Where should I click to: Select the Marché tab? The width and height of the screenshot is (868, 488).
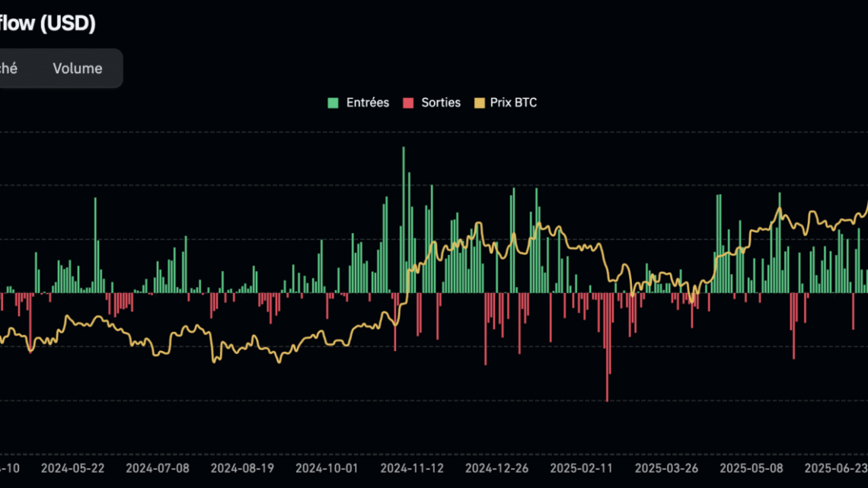(x=9, y=68)
